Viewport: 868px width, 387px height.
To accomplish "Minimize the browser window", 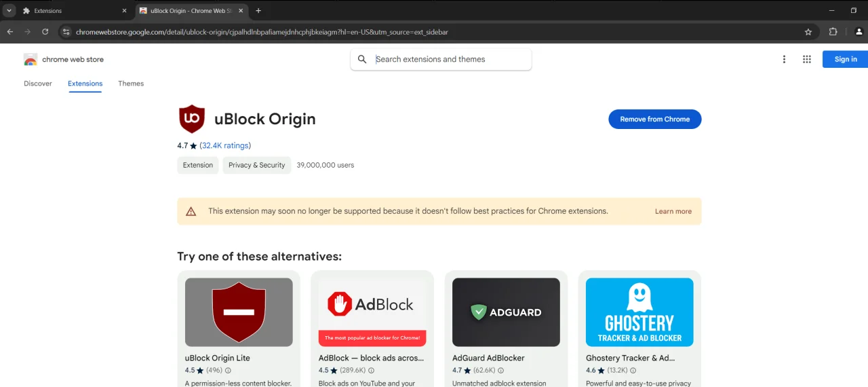I will coord(833,10).
